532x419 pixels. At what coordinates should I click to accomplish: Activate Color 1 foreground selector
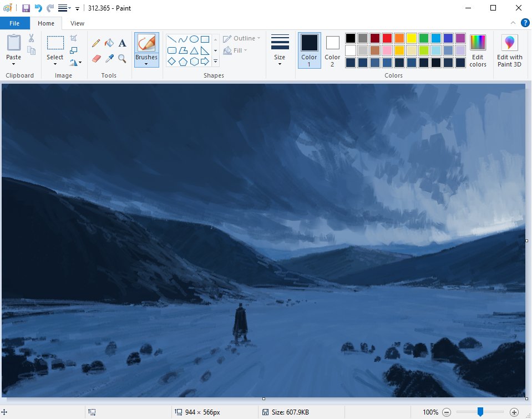(309, 50)
